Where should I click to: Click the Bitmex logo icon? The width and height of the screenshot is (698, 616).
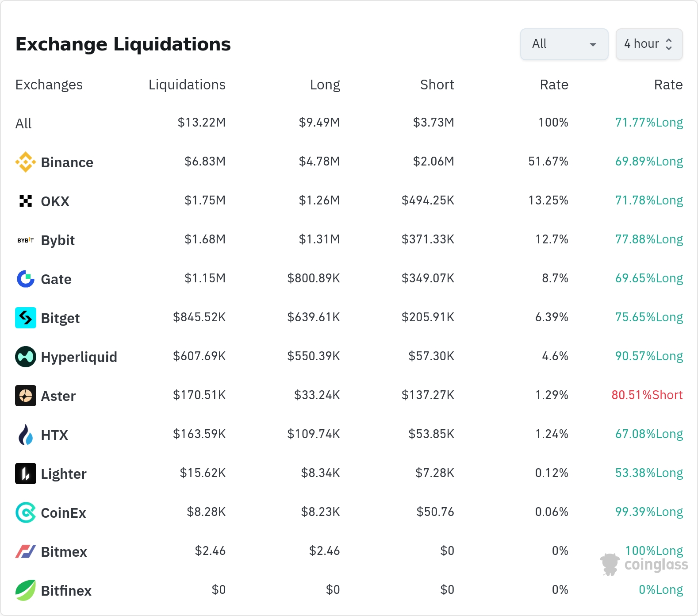coord(26,552)
